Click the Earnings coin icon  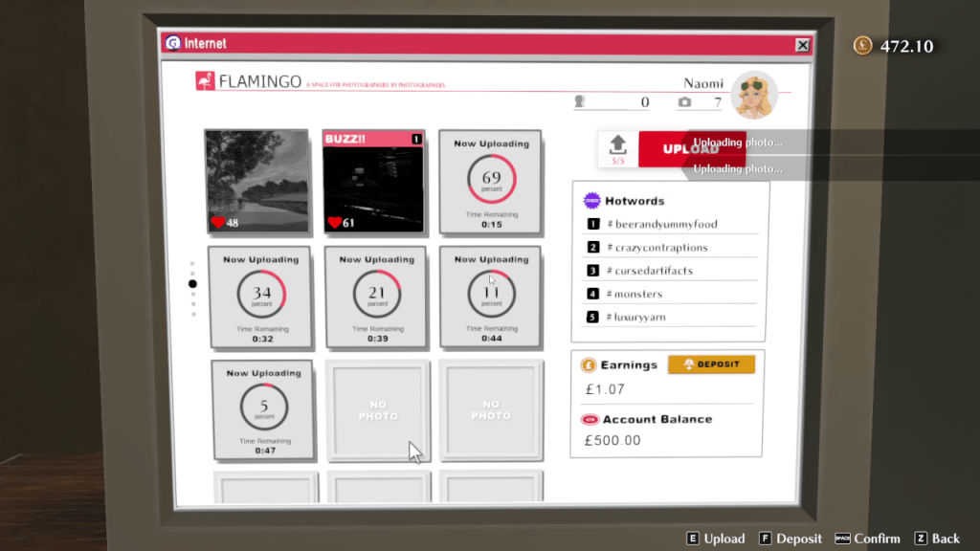tap(589, 364)
